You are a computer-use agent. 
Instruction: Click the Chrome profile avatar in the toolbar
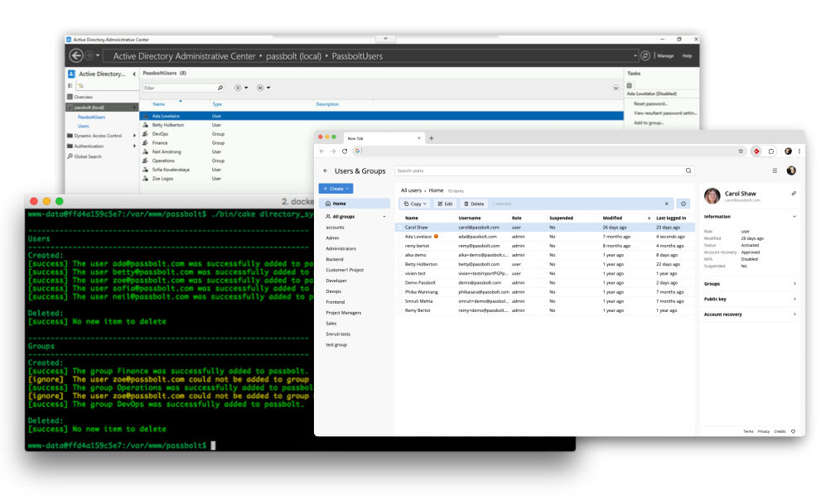(788, 151)
